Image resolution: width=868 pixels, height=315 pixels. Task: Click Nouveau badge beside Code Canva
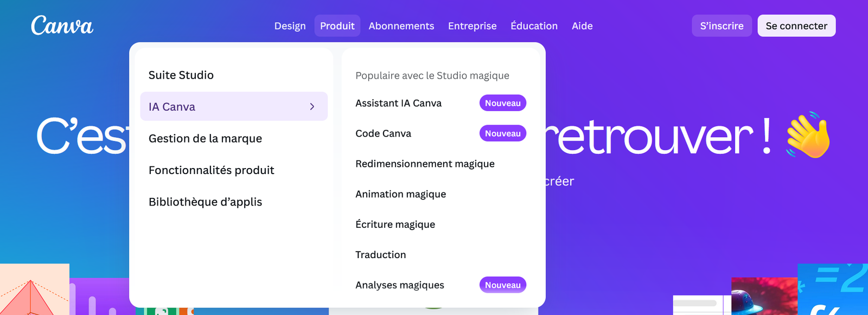coord(502,133)
